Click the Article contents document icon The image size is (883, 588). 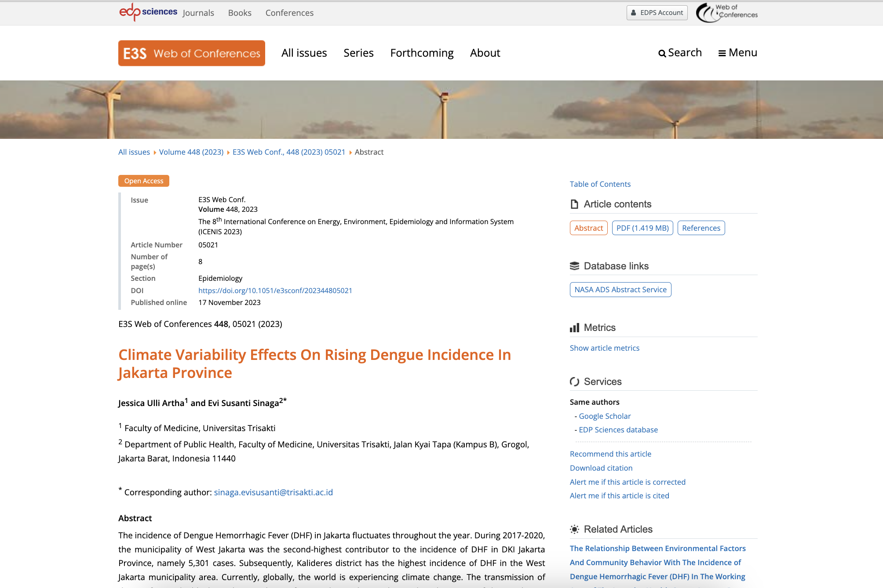point(574,204)
